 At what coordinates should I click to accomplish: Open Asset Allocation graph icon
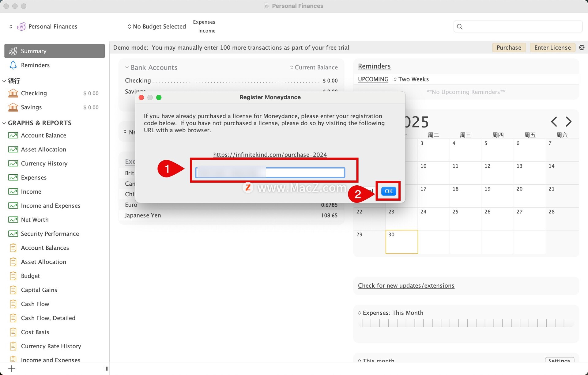(13, 150)
